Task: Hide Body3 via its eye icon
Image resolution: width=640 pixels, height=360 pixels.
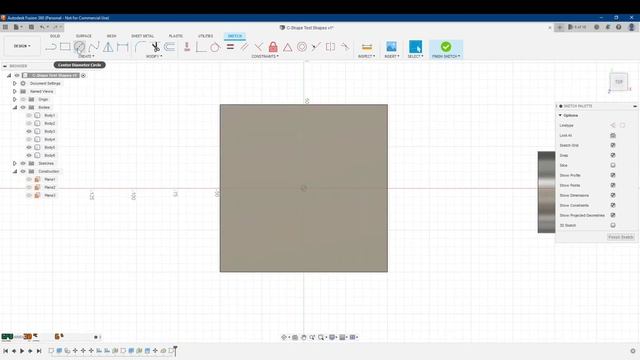Action: (29, 131)
